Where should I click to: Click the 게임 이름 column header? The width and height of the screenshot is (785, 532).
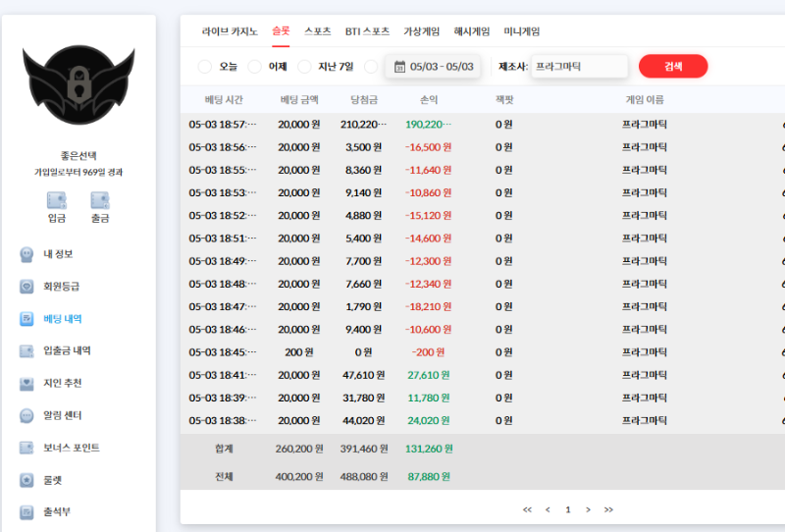click(x=645, y=100)
